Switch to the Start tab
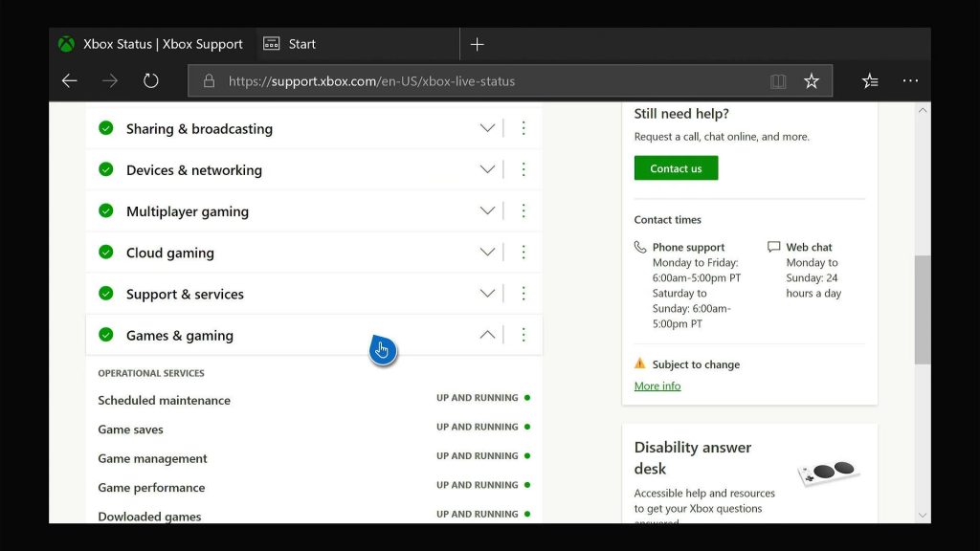This screenshot has width=980, height=551. click(358, 44)
